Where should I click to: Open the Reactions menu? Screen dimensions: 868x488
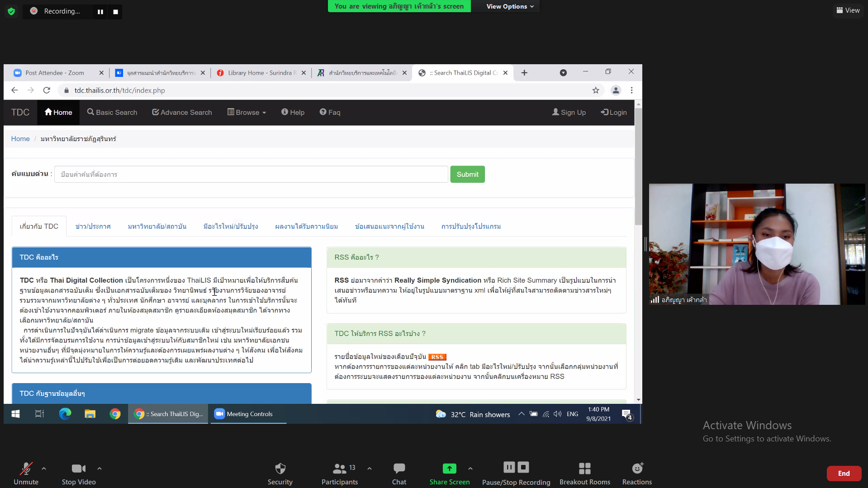(x=637, y=469)
